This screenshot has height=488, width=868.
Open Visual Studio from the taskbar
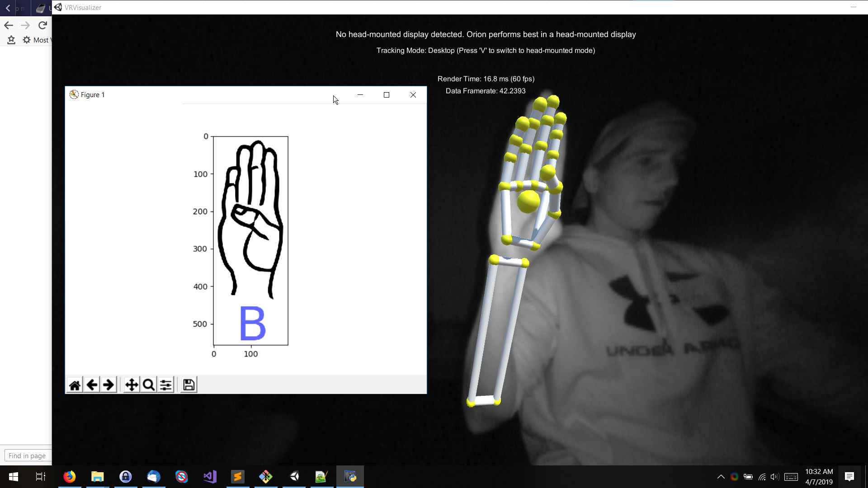[x=210, y=476]
